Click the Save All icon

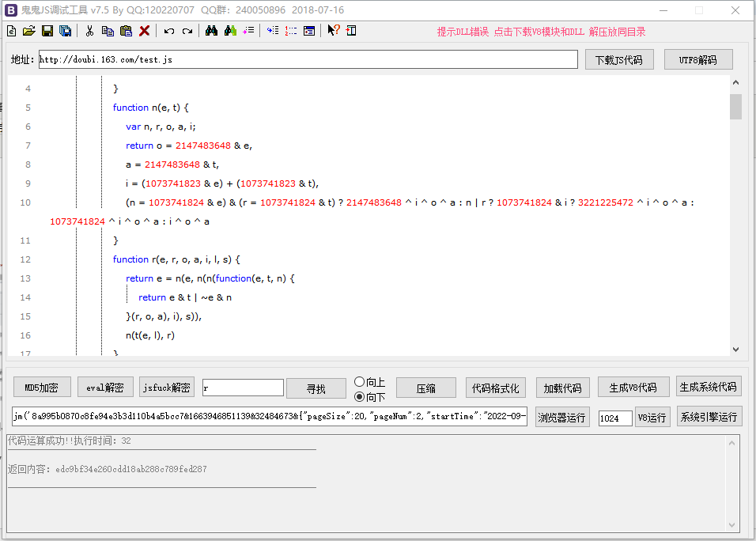(65, 32)
